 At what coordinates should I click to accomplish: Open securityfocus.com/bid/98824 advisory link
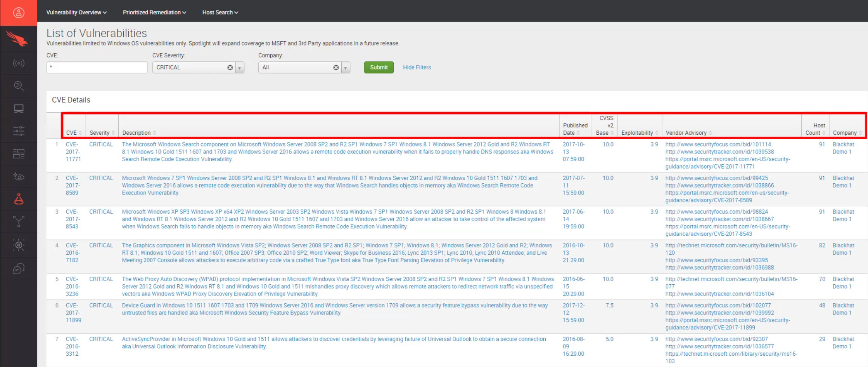tap(716, 212)
